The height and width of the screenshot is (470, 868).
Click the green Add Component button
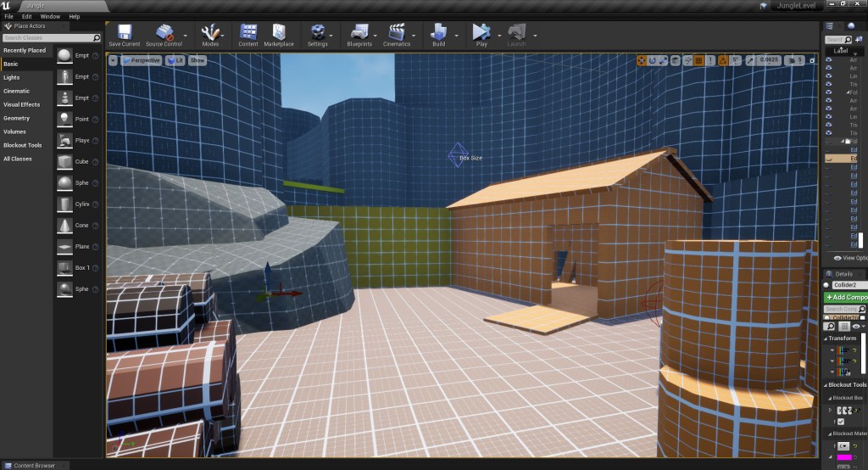click(846, 298)
